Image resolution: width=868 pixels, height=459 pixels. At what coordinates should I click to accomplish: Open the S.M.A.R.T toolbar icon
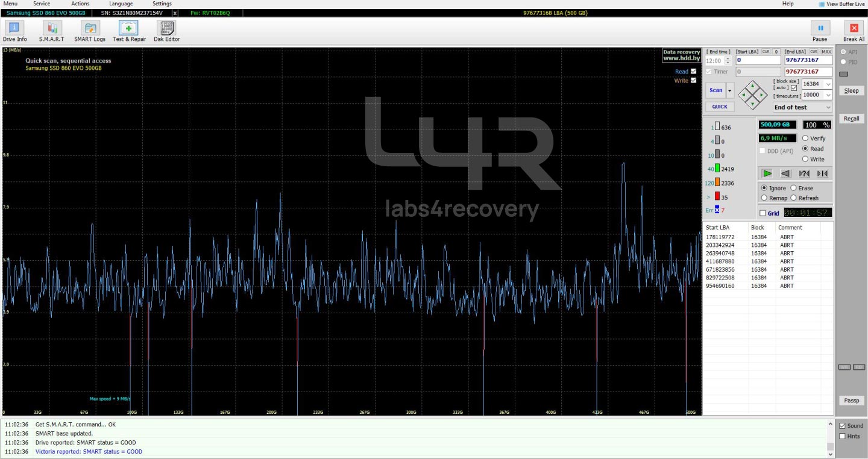pyautogui.click(x=52, y=28)
